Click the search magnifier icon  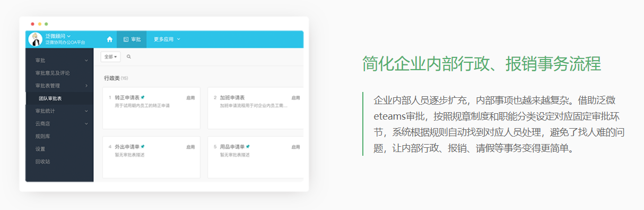[128, 56]
